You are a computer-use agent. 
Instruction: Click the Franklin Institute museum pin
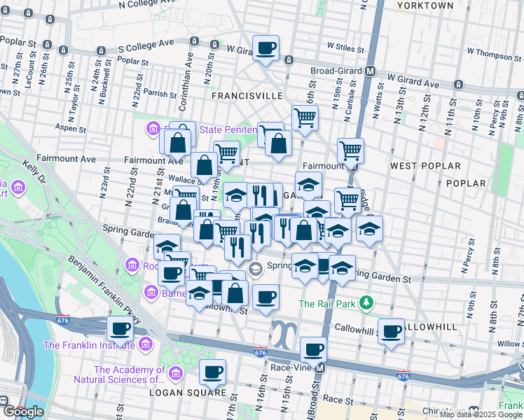tap(146, 344)
